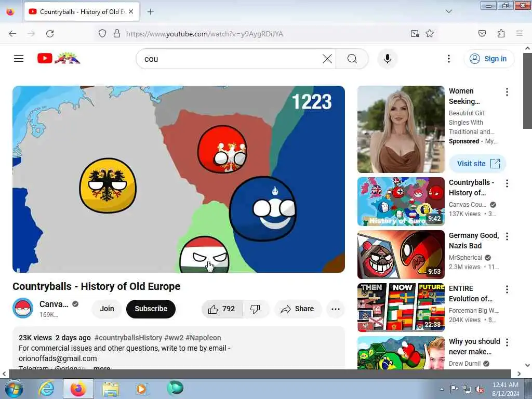The width and height of the screenshot is (532, 399).
Task: Click MrSpherical channel name
Action: [x=465, y=258]
